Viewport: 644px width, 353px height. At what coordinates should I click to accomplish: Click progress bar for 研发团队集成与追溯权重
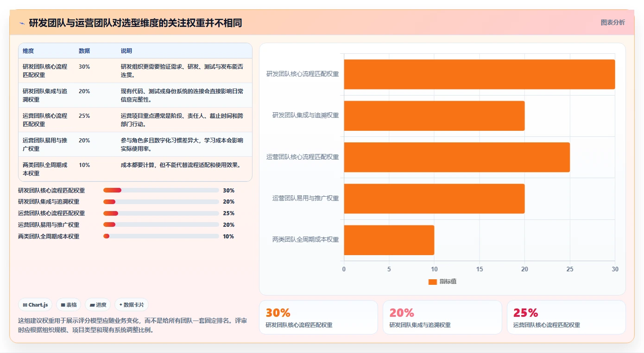coord(161,202)
